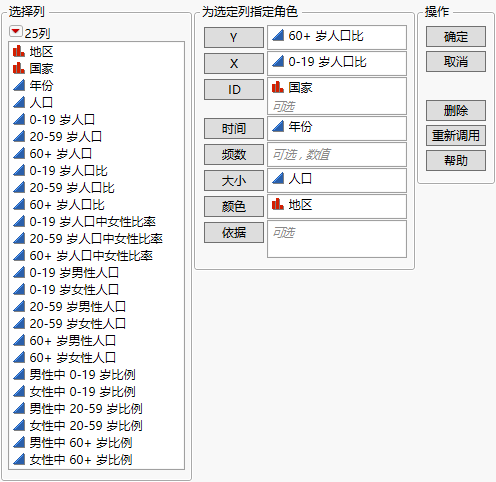The width and height of the screenshot is (496, 482).
Task: Click the icon beside 60+ 岁女性人口
Action: (x=19, y=358)
